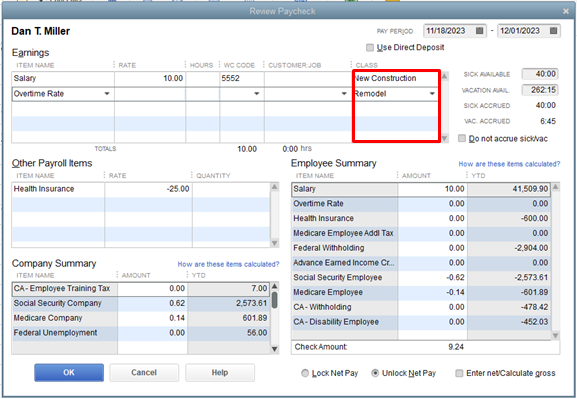Open Customer:Job dropdown in Overtime row
The height and width of the screenshot is (399, 577).
pos(344,94)
